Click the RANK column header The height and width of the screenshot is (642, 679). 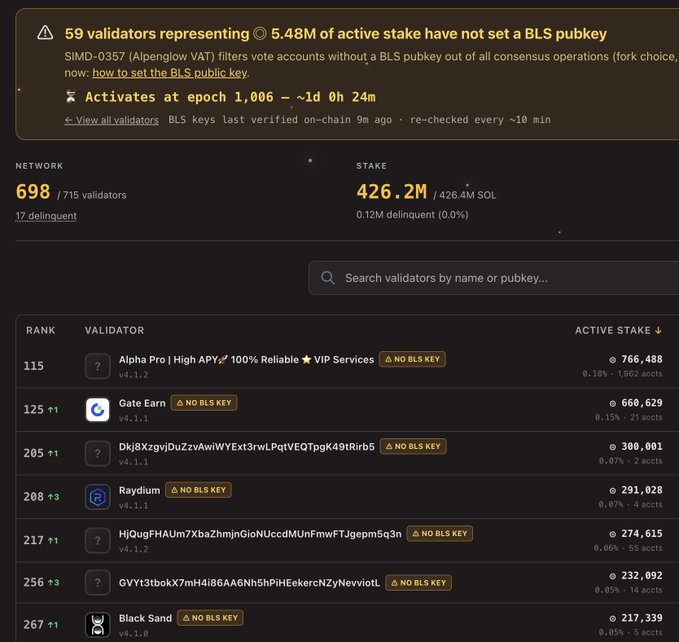pyautogui.click(x=41, y=330)
